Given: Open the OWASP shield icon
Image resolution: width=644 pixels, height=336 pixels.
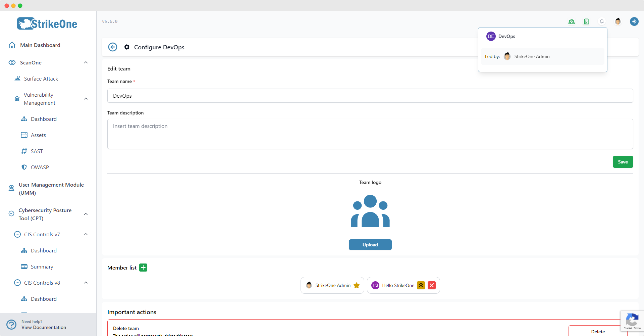Looking at the screenshot, I should (x=24, y=167).
